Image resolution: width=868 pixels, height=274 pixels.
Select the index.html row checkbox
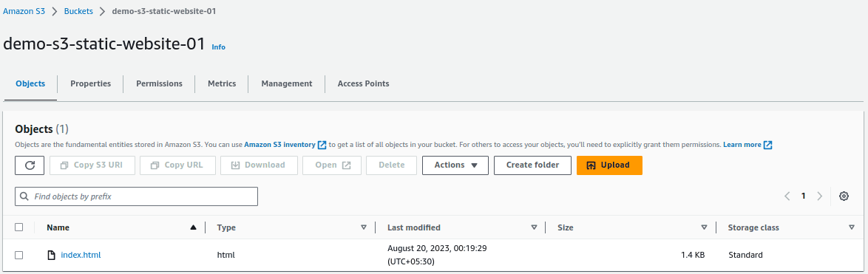pos(18,256)
